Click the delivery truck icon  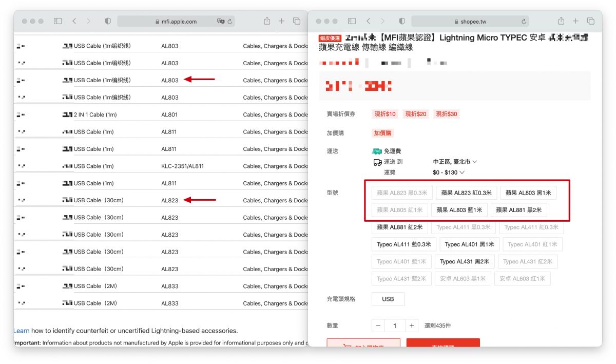[377, 162]
